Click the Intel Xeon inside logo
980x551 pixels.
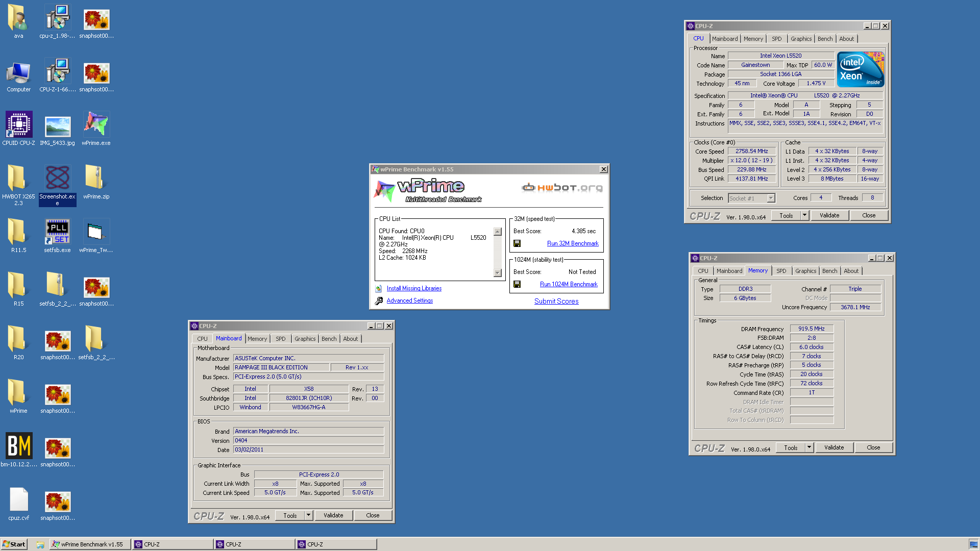(x=861, y=69)
